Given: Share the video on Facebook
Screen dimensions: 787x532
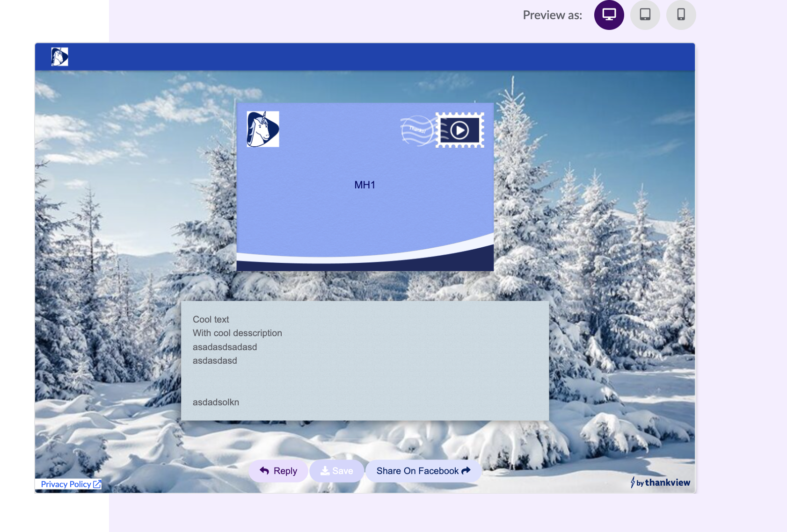Looking at the screenshot, I should 423,471.
